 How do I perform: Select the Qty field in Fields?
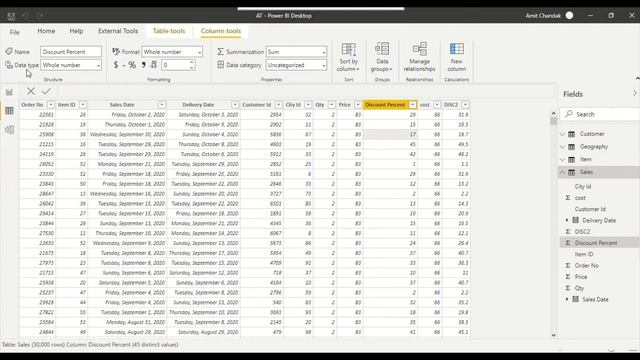579,288
